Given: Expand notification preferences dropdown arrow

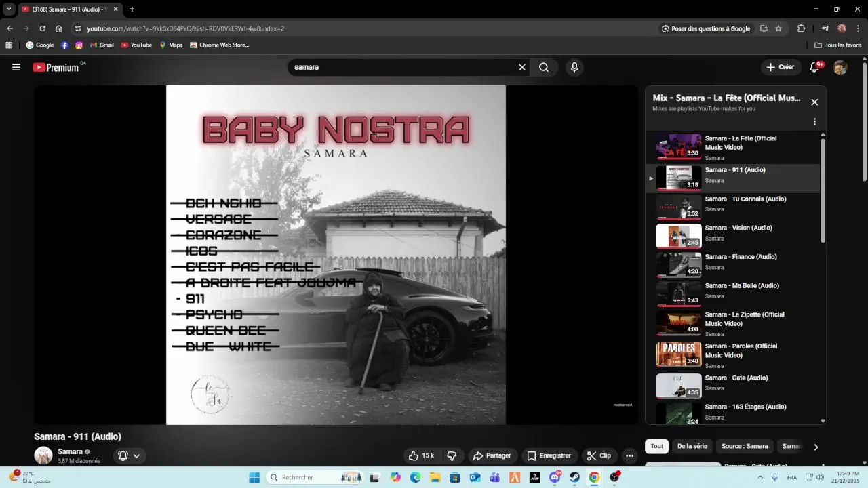Looking at the screenshot, I should coord(136,456).
